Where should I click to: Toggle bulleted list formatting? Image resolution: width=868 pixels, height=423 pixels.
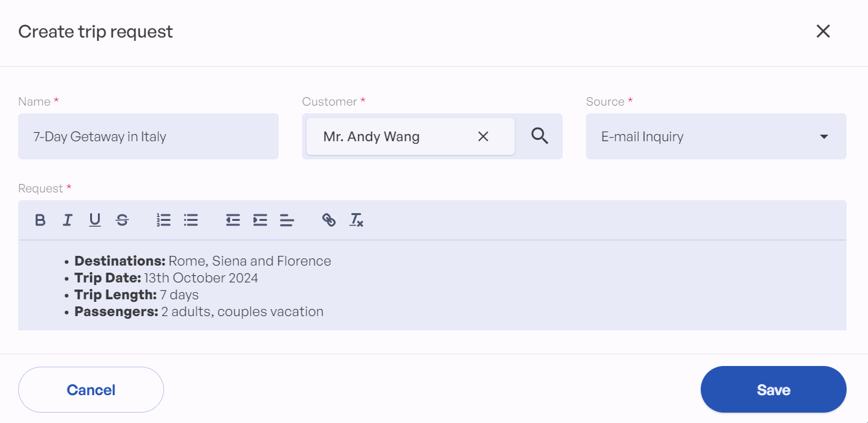[191, 220]
